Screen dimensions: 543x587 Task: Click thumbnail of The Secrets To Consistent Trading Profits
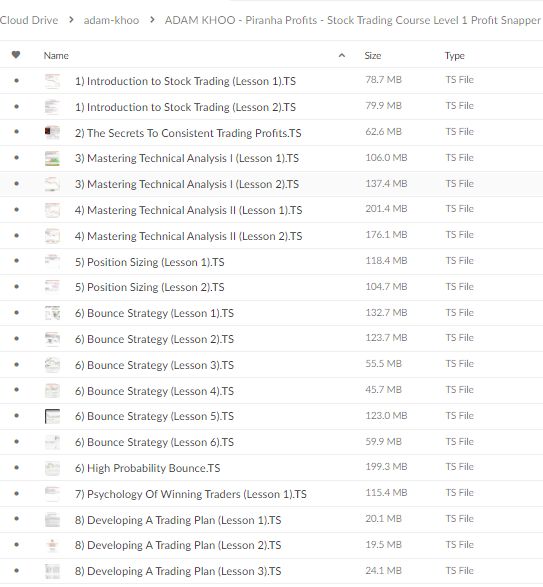[x=52, y=133]
